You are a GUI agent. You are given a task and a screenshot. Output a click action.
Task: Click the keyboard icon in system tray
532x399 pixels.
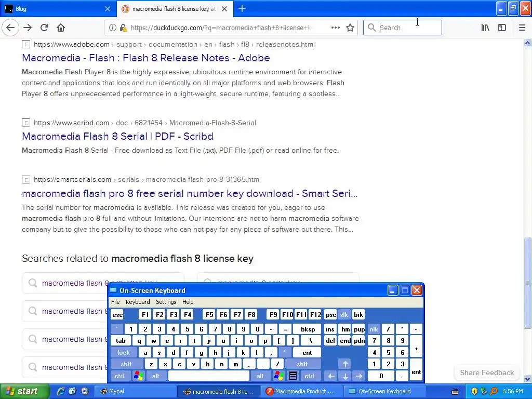[x=455, y=392]
